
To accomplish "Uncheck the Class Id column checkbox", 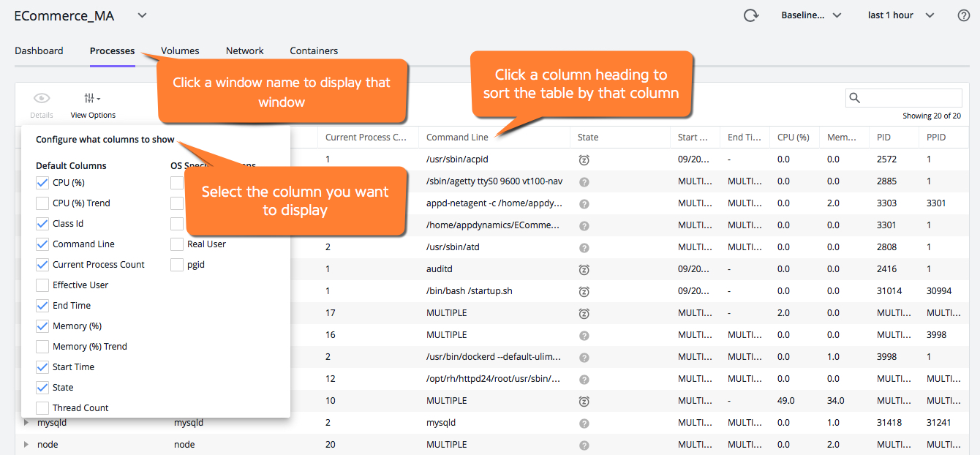I will [42, 224].
